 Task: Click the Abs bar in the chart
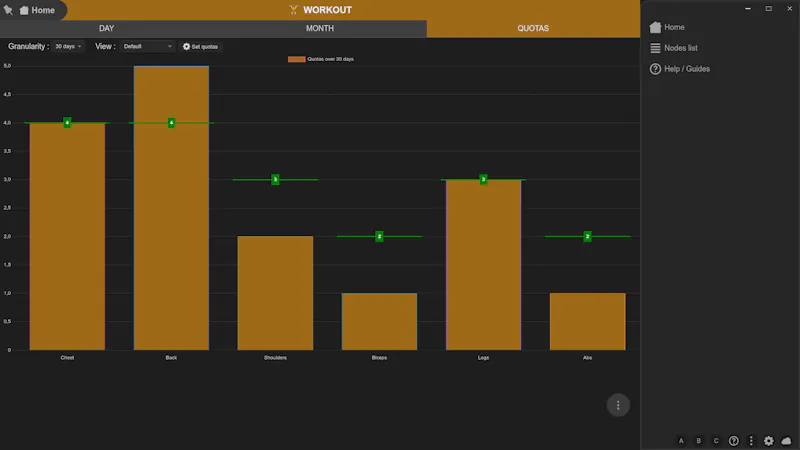tap(588, 321)
